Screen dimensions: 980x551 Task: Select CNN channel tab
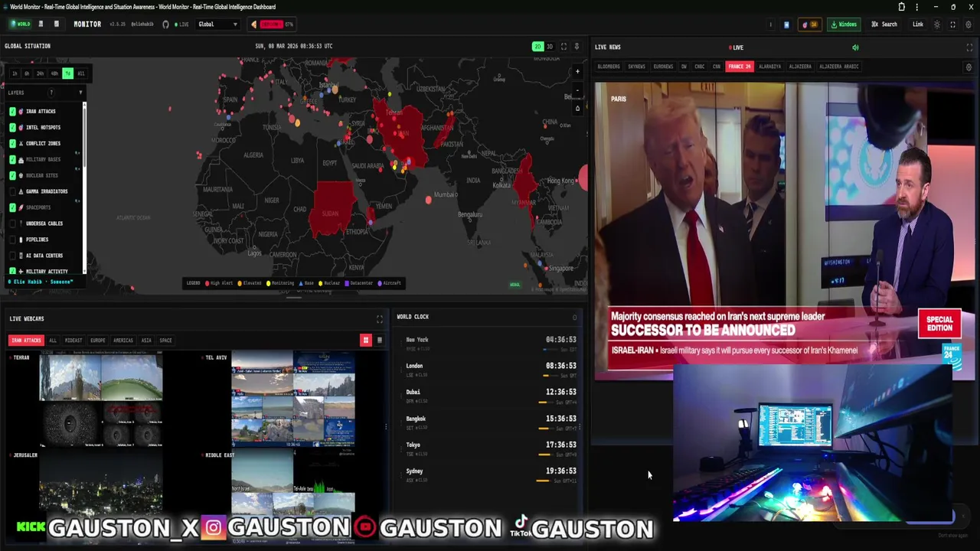point(717,67)
